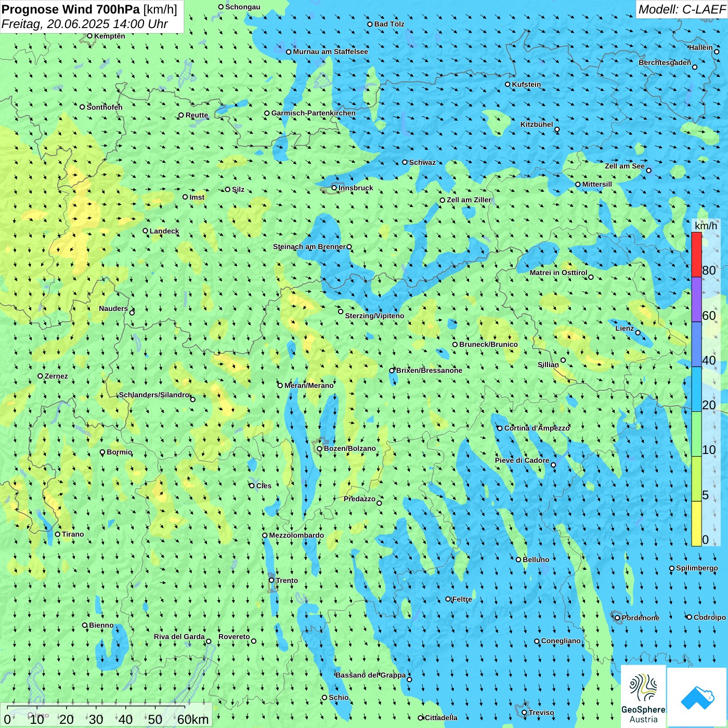The image size is (728, 728).
Task: Click the 'Mezzolombardo' label
Action: point(296,535)
